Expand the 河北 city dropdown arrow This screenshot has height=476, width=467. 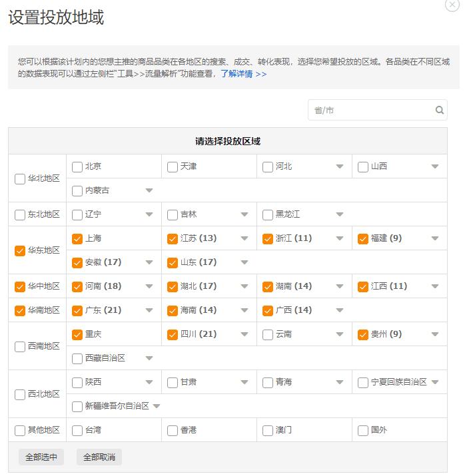(340, 166)
